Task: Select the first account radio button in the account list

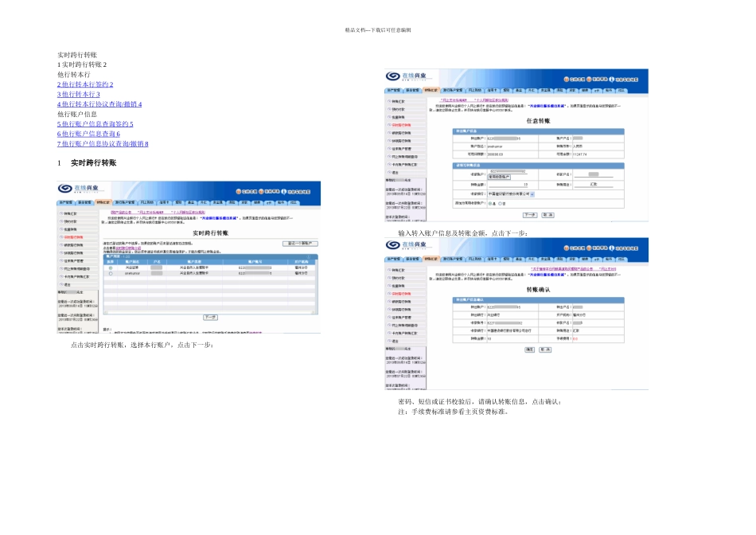Action: click(x=111, y=267)
